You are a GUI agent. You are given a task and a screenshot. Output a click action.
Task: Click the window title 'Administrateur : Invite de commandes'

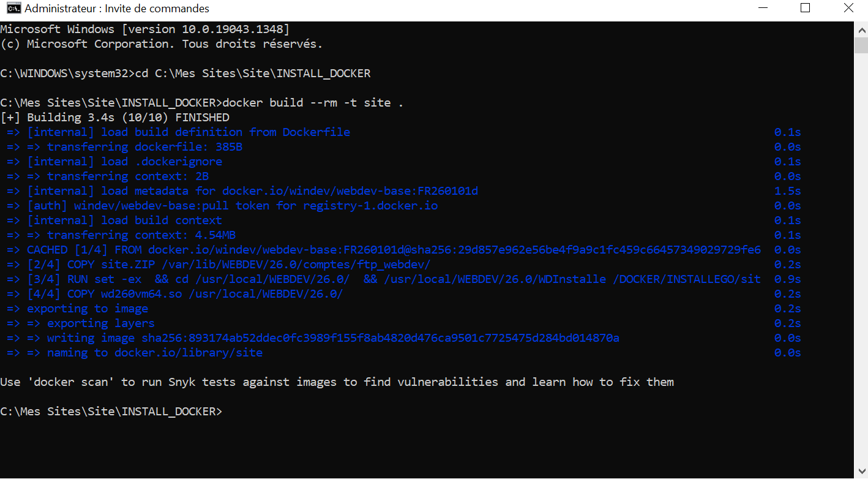(x=117, y=9)
